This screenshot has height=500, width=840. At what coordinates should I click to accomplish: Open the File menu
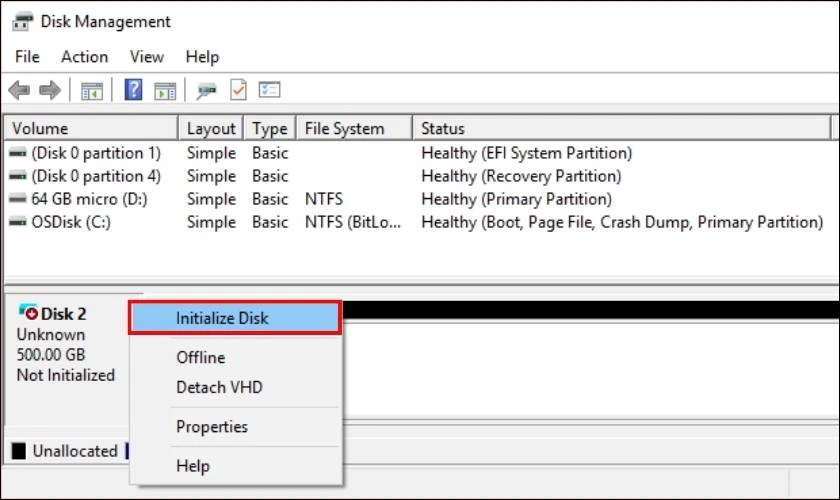point(27,57)
